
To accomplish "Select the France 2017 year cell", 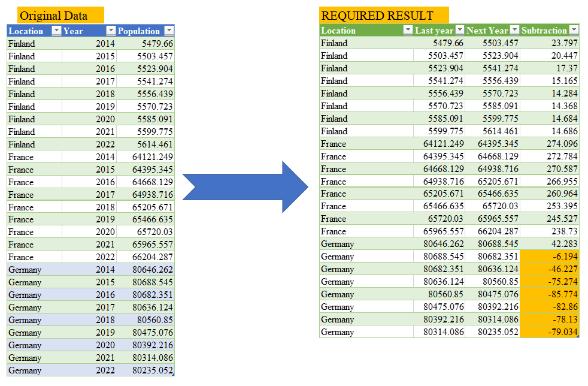I will point(89,195).
